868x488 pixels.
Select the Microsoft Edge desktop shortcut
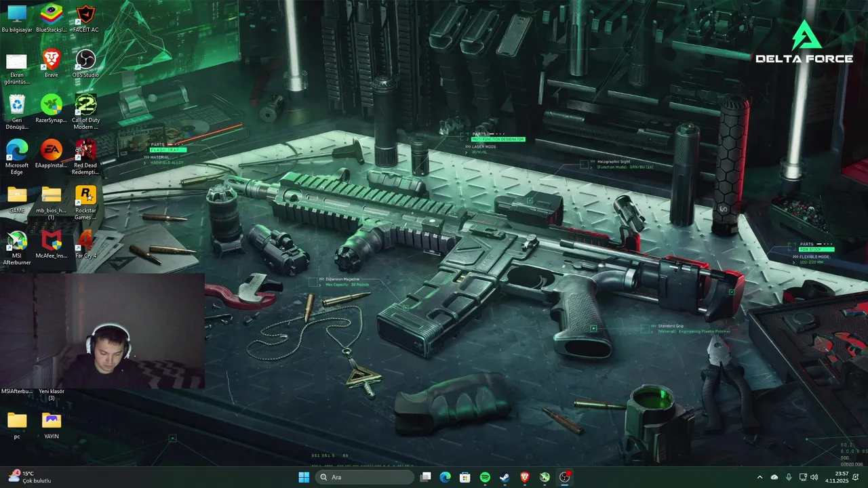coord(17,157)
